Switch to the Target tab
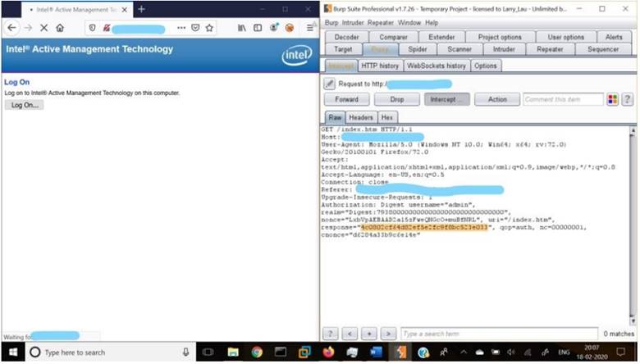 (343, 49)
